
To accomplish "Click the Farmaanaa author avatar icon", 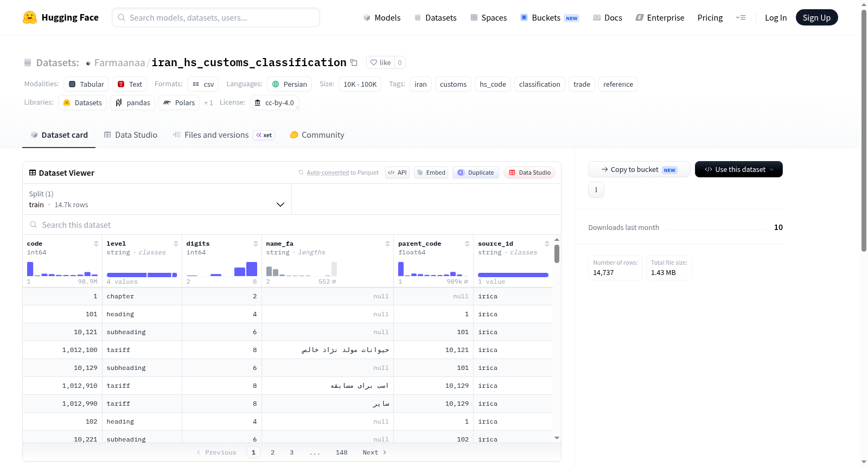I will [88, 63].
